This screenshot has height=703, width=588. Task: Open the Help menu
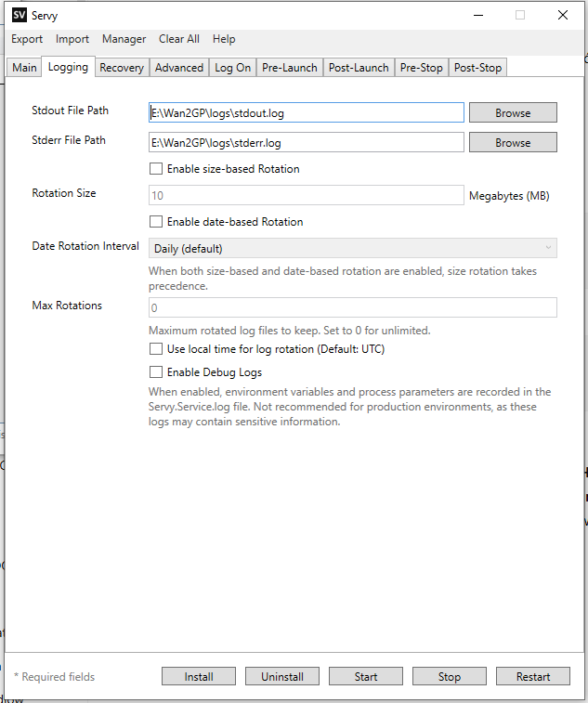click(224, 39)
